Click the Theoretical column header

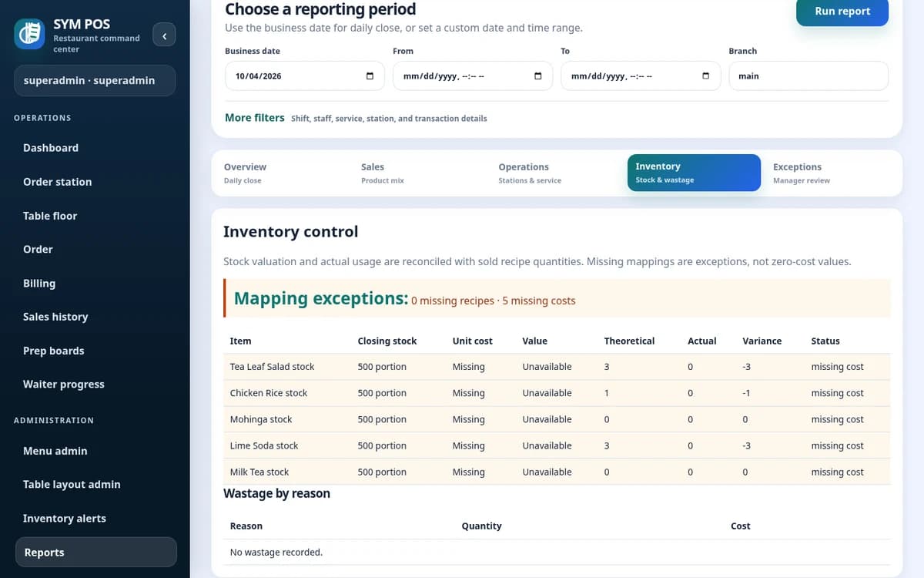coord(630,341)
